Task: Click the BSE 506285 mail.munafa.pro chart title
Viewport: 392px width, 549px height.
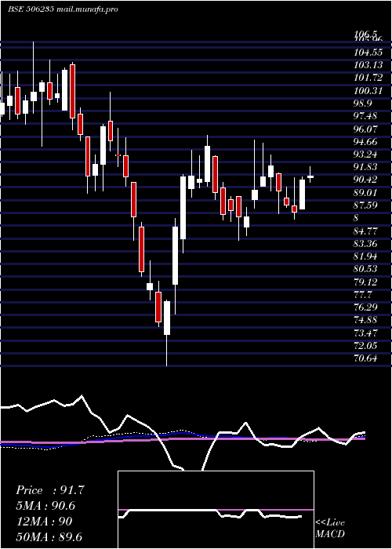Action: click(x=64, y=9)
